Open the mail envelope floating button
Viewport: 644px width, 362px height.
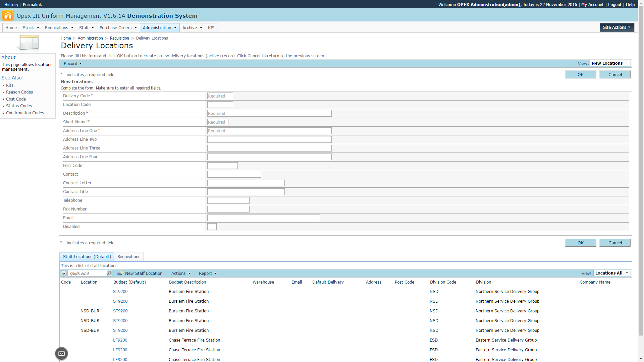tap(61, 354)
